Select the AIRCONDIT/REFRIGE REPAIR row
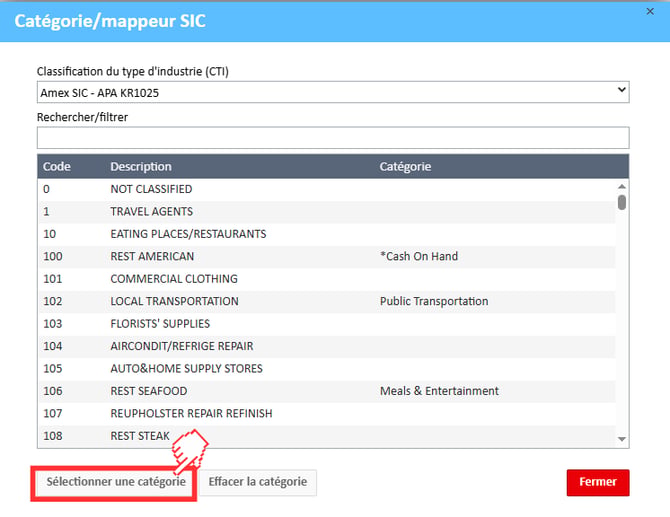This screenshot has height=517, width=670. (x=327, y=346)
